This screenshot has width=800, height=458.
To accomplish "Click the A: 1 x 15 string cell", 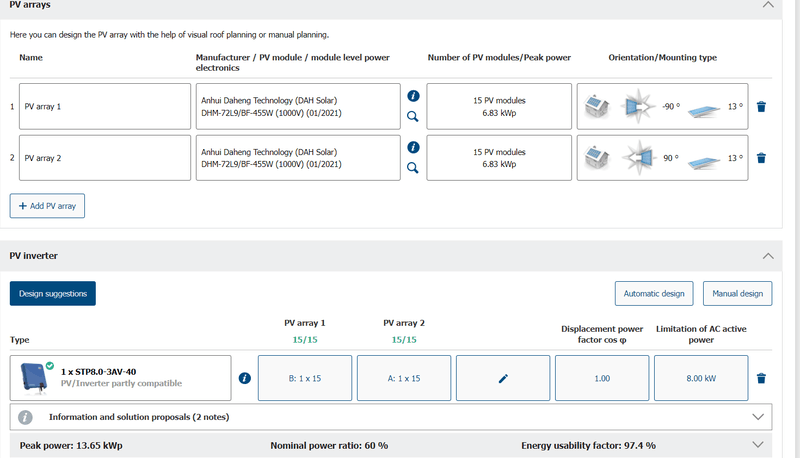I will (x=404, y=378).
